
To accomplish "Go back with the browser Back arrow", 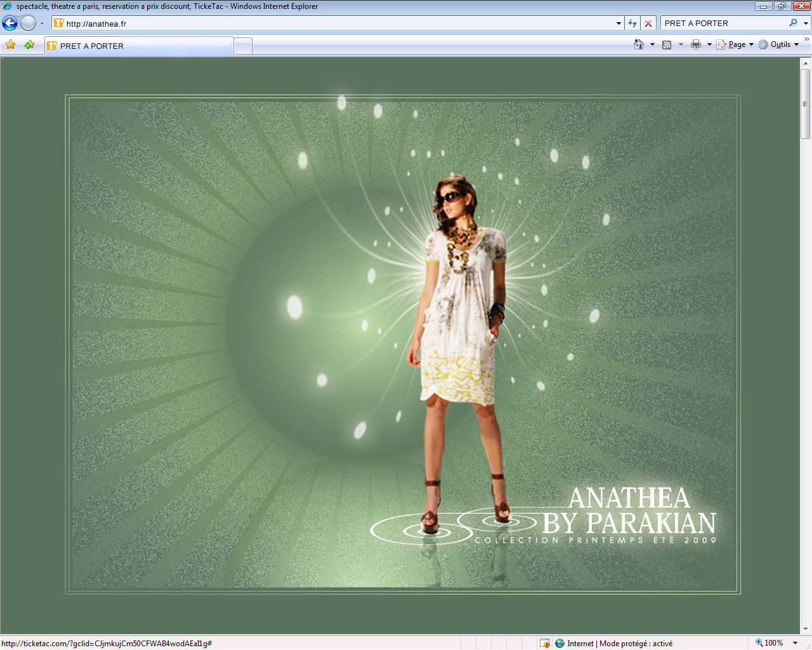I will (x=10, y=23).
